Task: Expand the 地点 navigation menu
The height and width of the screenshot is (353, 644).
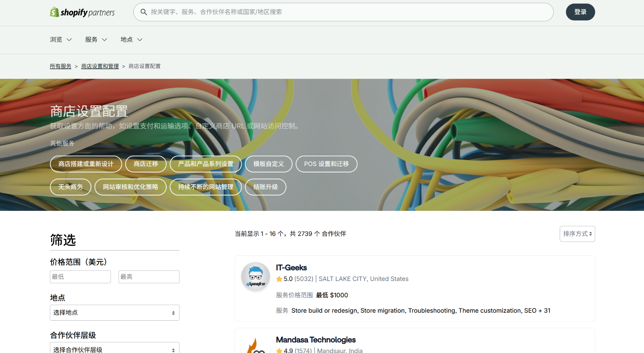Action: point(131,40)
